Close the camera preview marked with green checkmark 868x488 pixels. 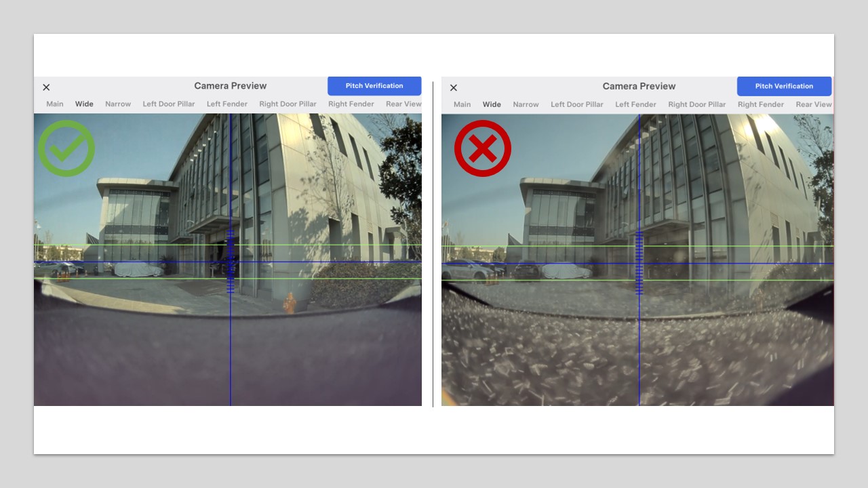point(46,87)
